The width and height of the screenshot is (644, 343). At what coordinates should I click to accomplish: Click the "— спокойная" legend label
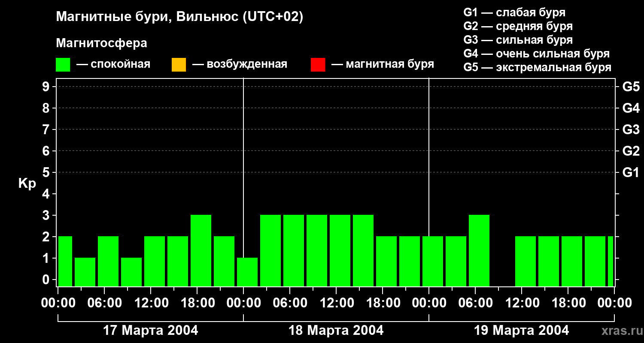click(x=113, y=64)
